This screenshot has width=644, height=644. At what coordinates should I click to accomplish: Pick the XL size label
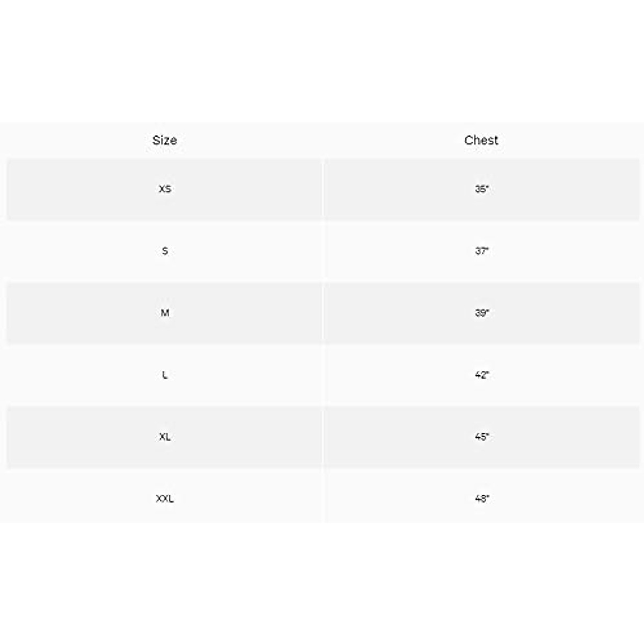165,437
